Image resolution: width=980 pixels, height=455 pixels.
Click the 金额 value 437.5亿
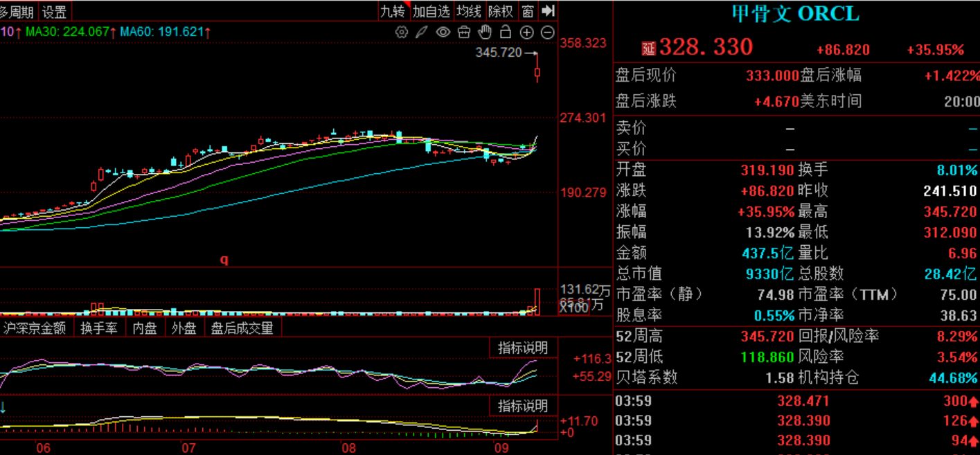767,253
